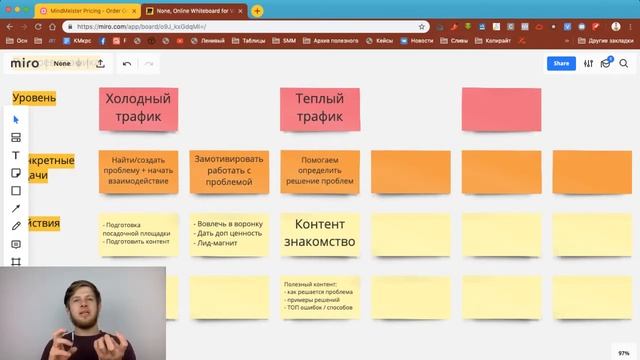Select the empty pink sticky note
The width and height of the screenshot is (640, 360).
(x=501, y=109)
